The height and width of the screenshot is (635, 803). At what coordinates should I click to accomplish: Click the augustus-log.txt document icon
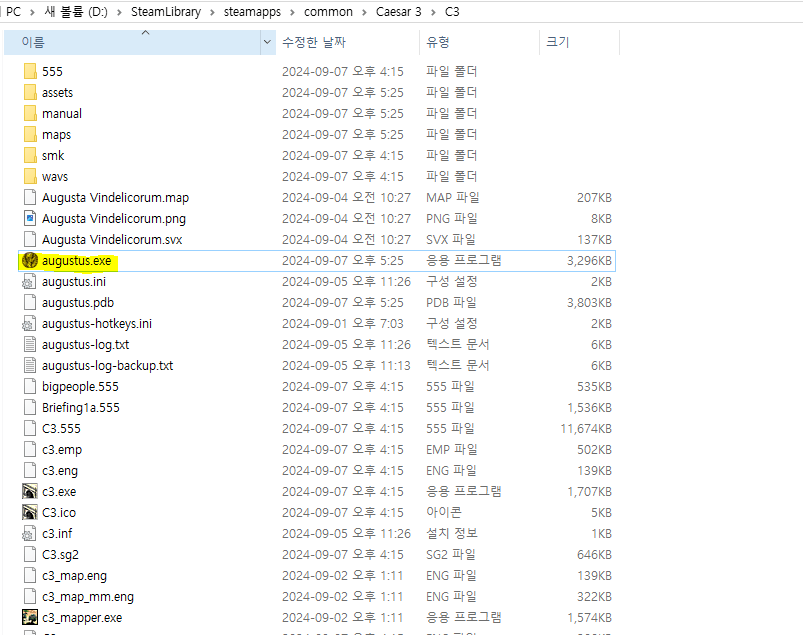[x=30, y=344]
